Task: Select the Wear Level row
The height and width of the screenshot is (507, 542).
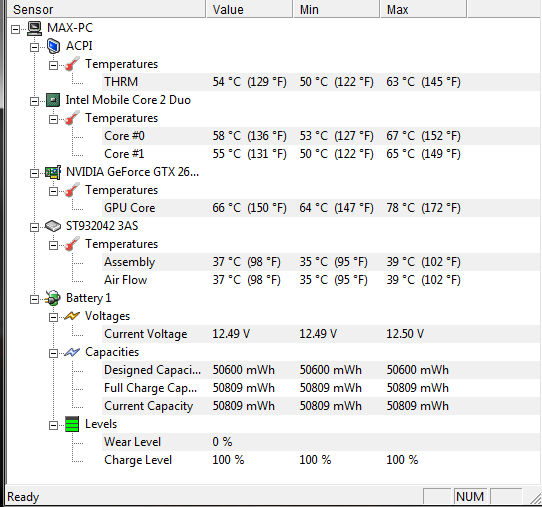Action: (x=321, y=442)
